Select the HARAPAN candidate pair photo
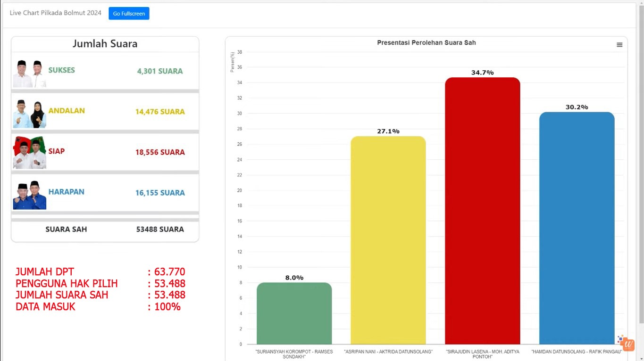 tap(29, 195)
